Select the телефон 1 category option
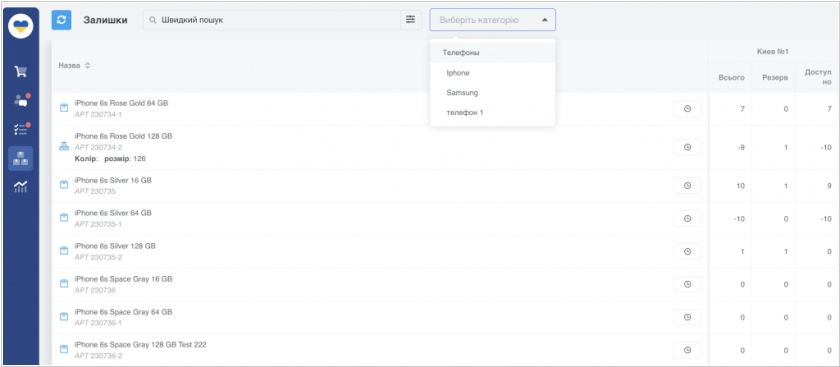840x367 pixels. [x=492, y=113]
